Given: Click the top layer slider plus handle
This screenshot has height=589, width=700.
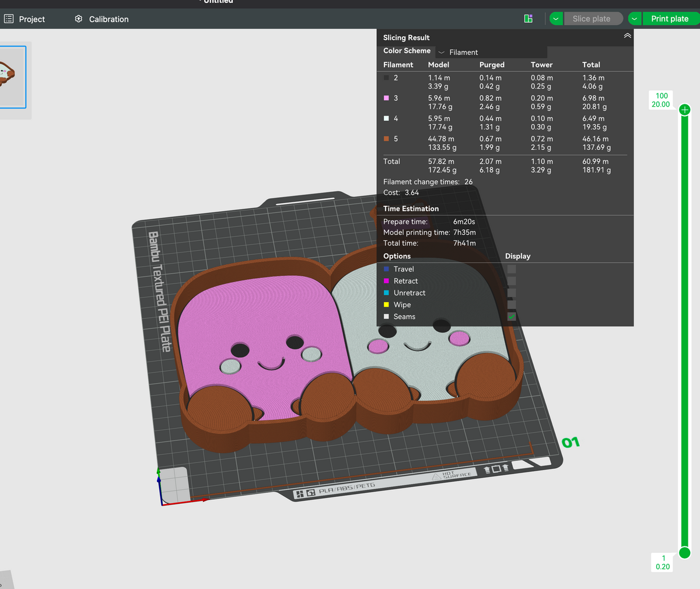Looking at the screenshot, I should coord(685,110).
